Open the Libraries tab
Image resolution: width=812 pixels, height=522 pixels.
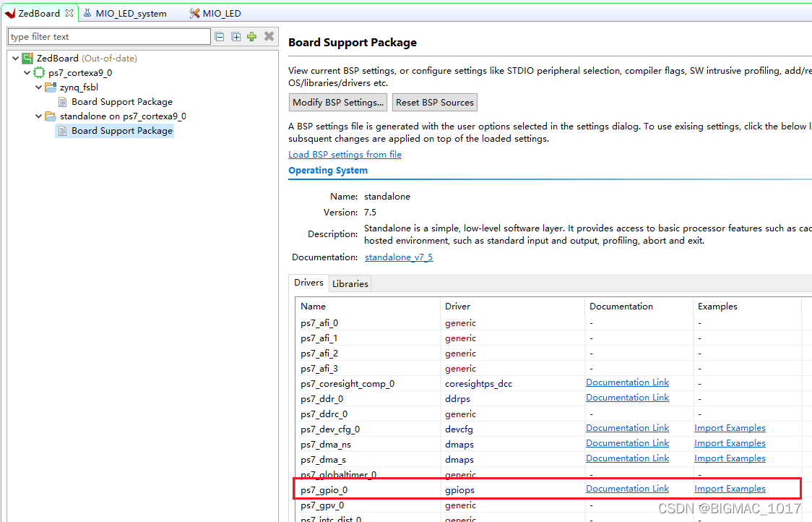click(x=350, y=283)
